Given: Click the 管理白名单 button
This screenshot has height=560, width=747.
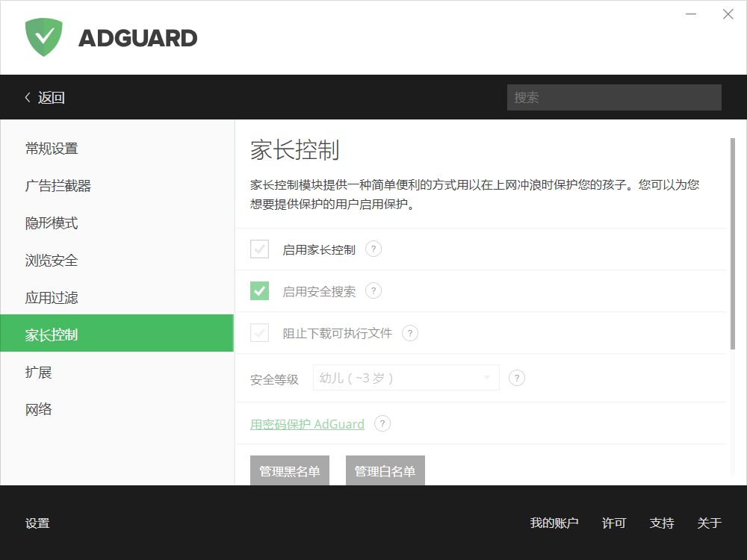Looking at the screenshot, I should 385,471.
